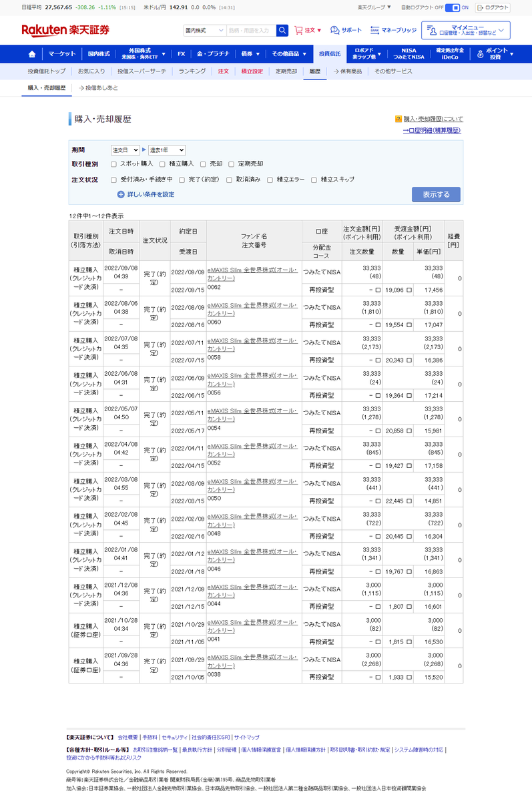Open fund link for order 0038
Screen dimensions: 532x801
[x=252, y=661]
